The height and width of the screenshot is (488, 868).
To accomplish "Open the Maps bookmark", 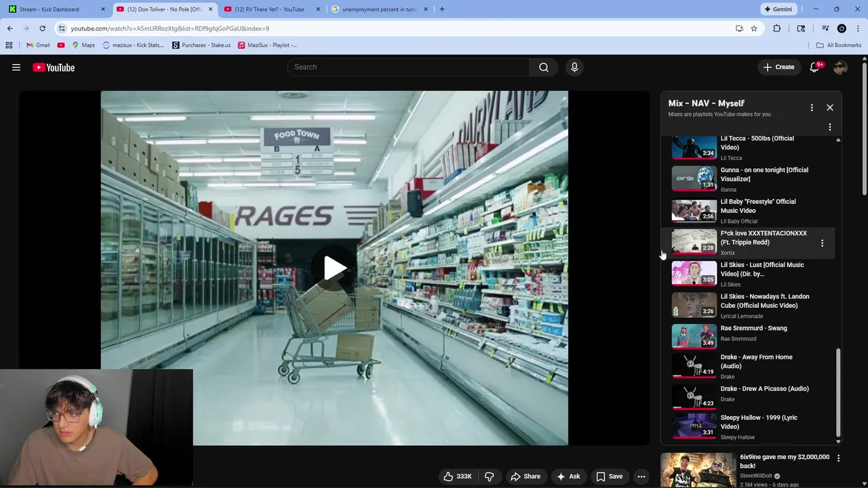I will pyautogui.click(x=83, y=45).
